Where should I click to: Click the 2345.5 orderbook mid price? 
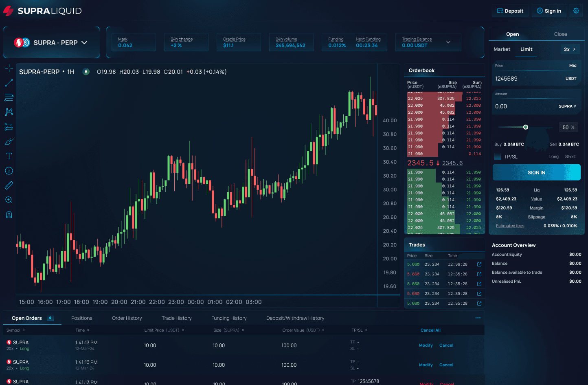420,163
